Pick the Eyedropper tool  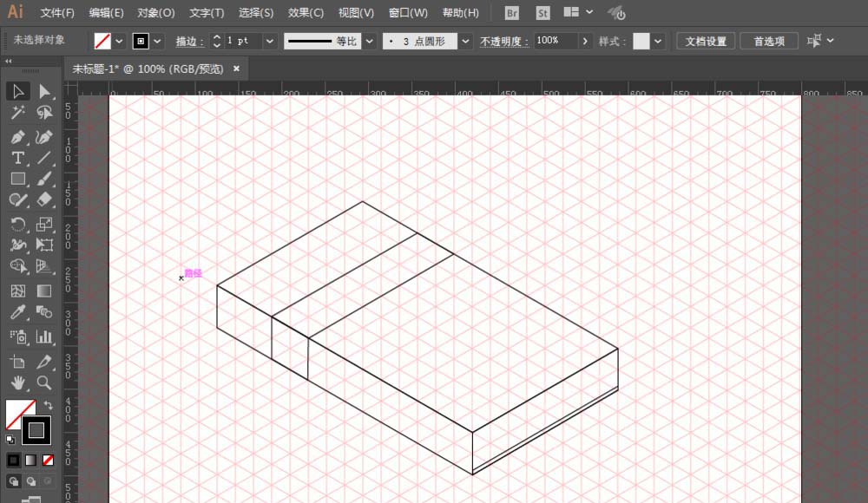pyautogui.click(x=17, y=312)
